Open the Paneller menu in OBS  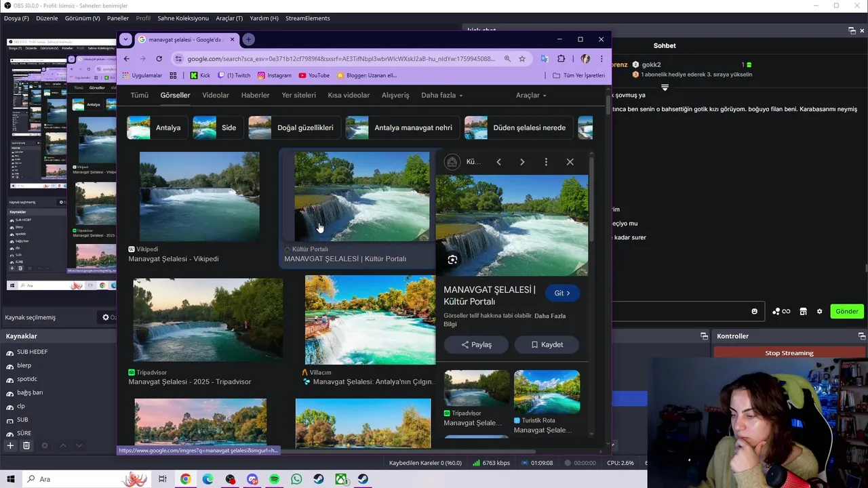point(118,18)
